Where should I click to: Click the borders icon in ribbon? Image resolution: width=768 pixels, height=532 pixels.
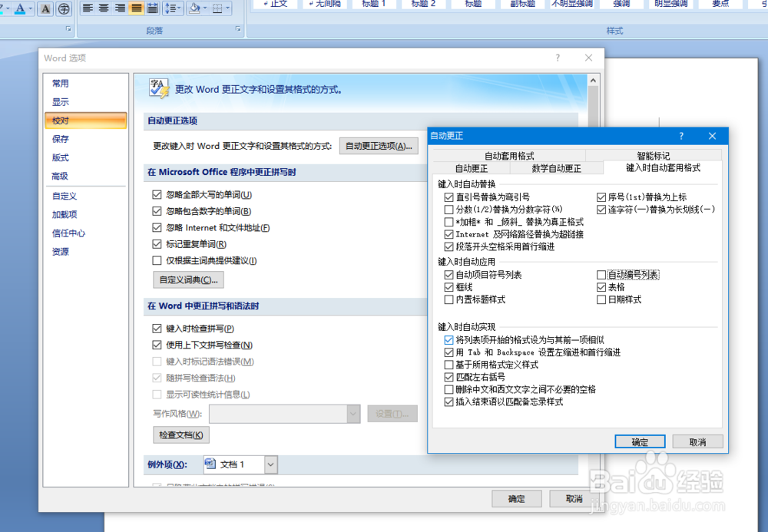click(217, 8)
